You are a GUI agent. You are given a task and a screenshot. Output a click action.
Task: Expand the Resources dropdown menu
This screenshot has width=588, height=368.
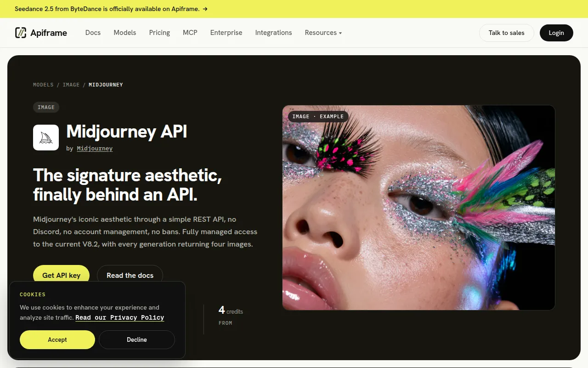pos(323,33)
